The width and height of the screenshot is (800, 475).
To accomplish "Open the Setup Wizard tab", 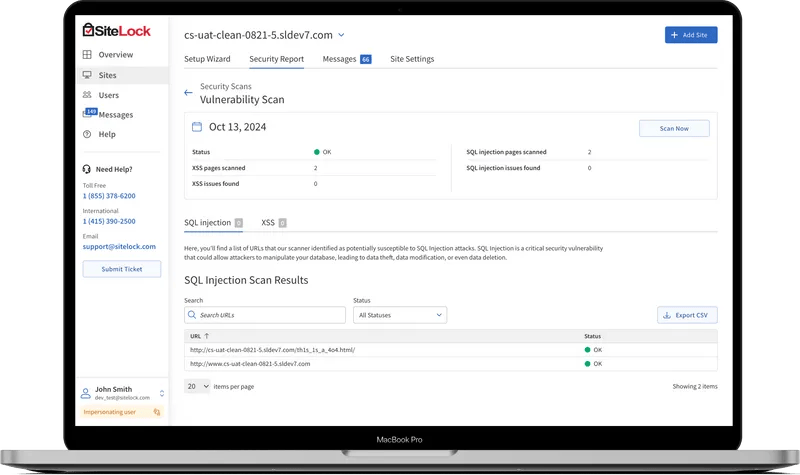I will coord(207,59).
